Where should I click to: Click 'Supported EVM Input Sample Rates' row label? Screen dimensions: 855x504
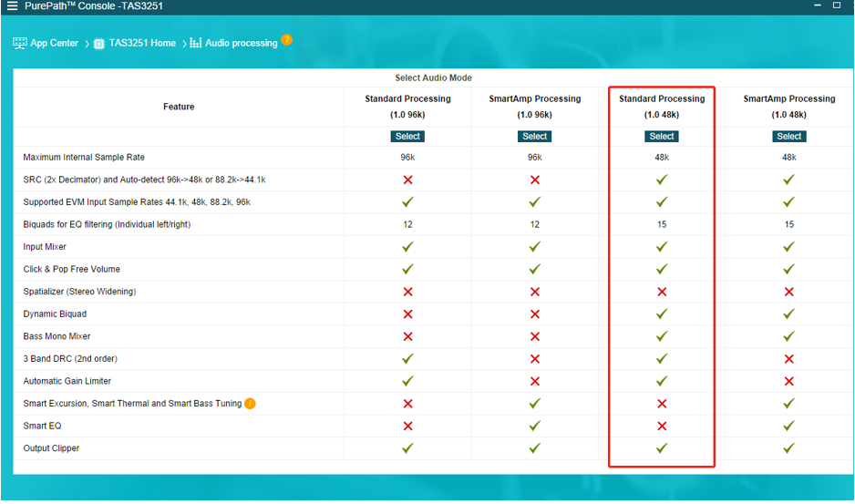137,202
